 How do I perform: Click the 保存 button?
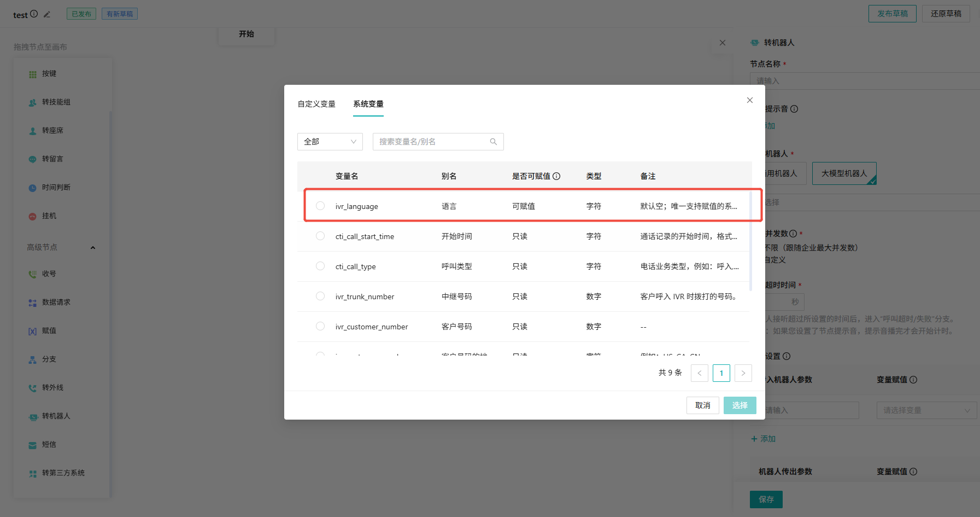pos(766,499)
